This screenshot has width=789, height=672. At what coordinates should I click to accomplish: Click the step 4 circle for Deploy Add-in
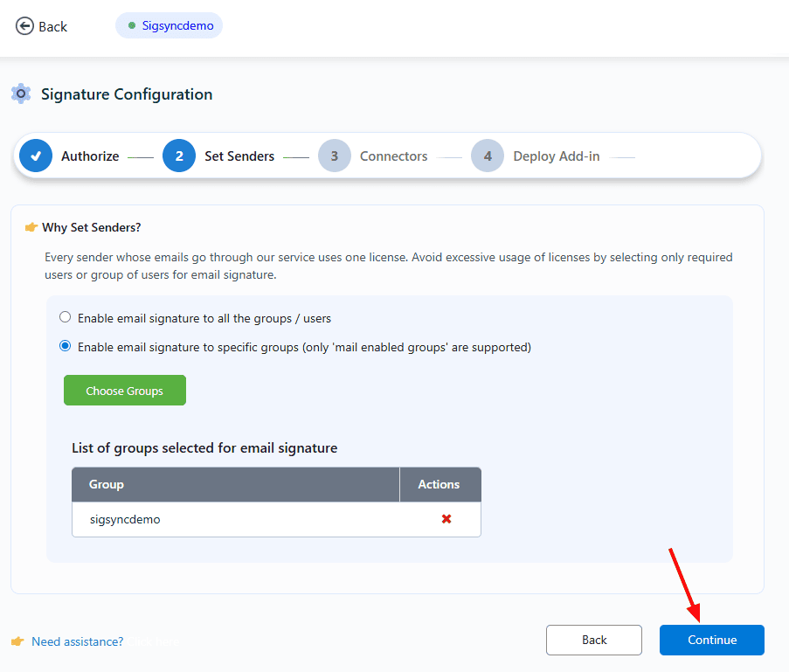point(488,156)
